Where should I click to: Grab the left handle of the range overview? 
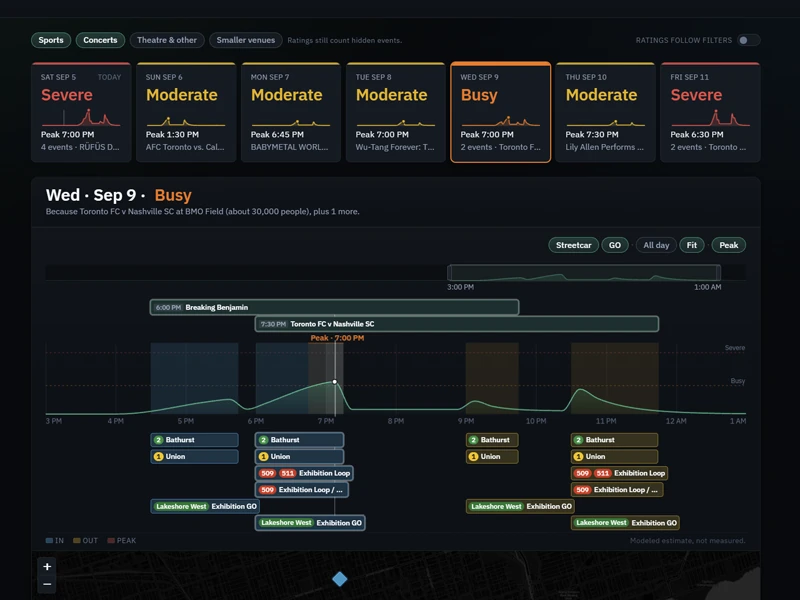tap(449, 272)
